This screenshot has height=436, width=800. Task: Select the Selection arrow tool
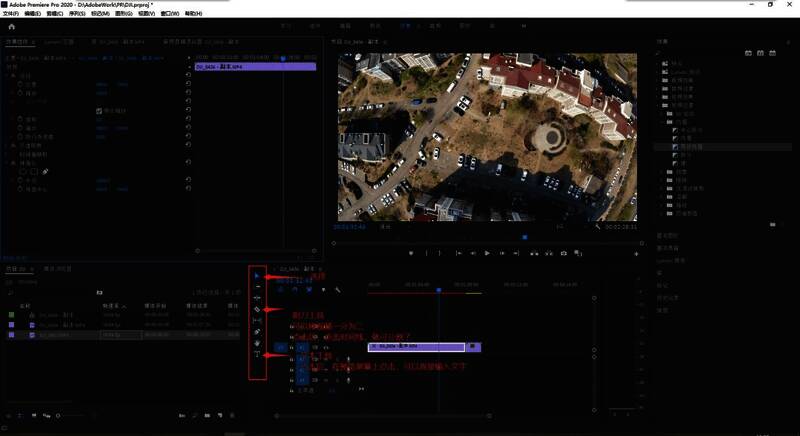[x=258, y=274]
